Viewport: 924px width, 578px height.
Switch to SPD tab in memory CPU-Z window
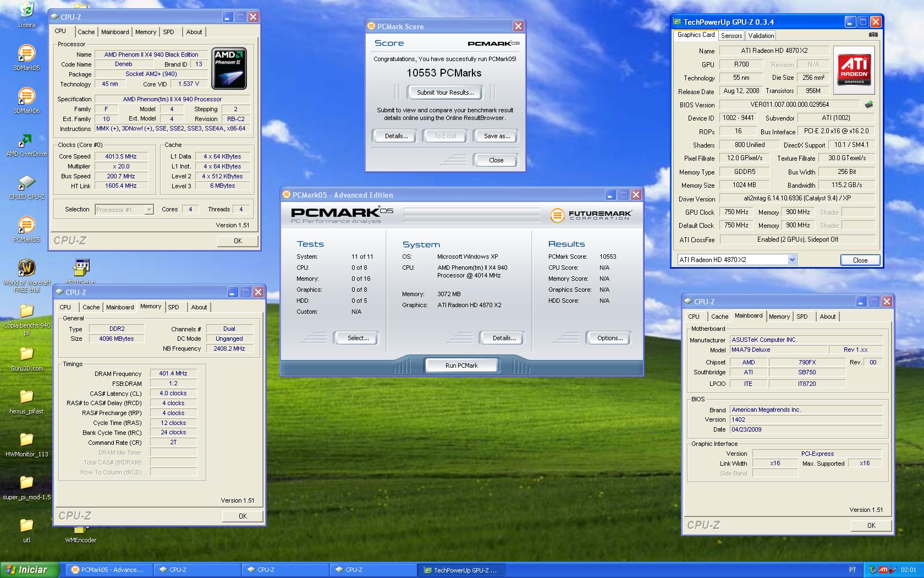173,307
